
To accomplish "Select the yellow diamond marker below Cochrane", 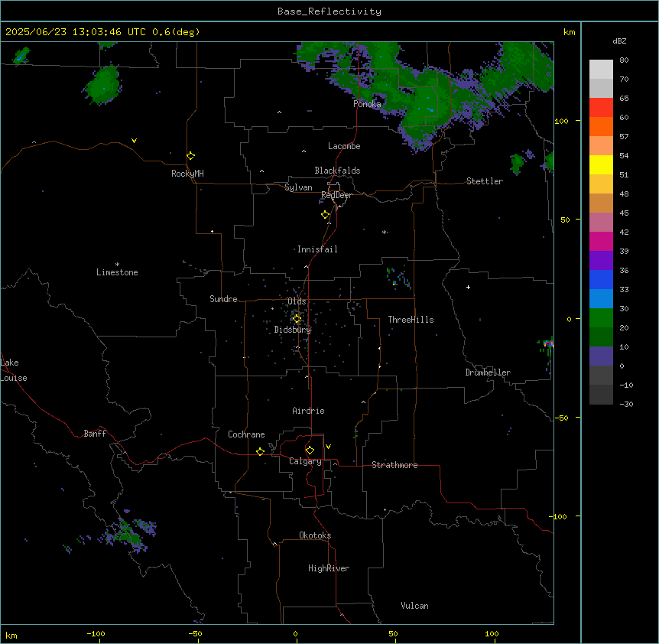I will pyautogui.click(x=260, y=451).
